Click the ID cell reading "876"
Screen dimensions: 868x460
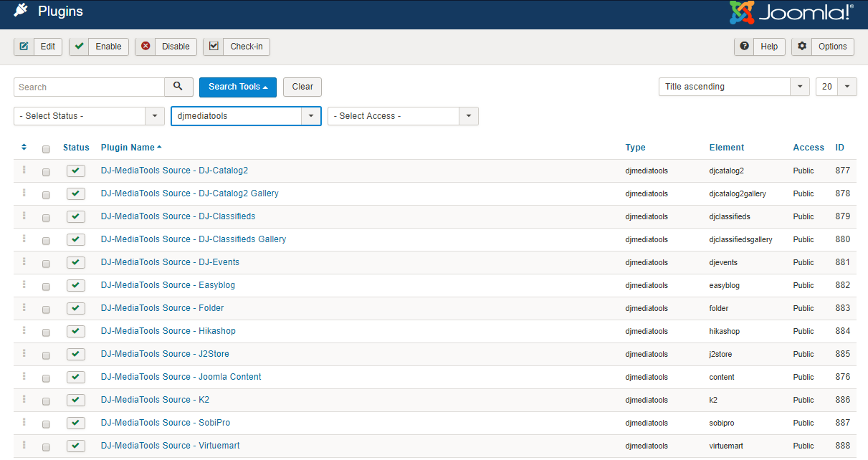click(x=842, y=377)
